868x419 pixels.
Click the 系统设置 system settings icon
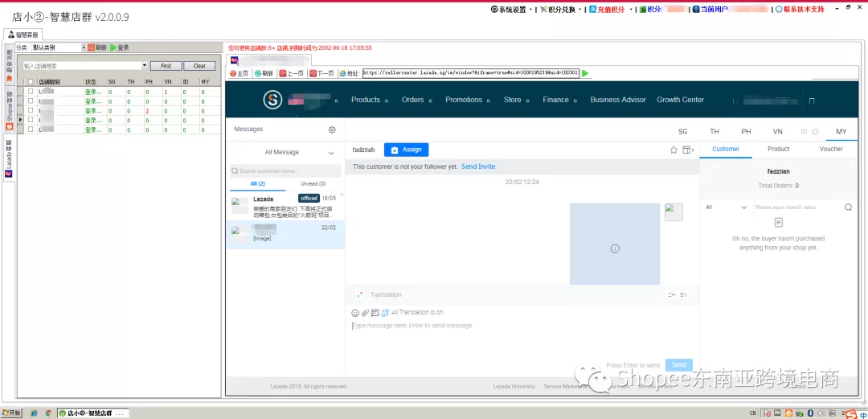click(x=493, y=10)
